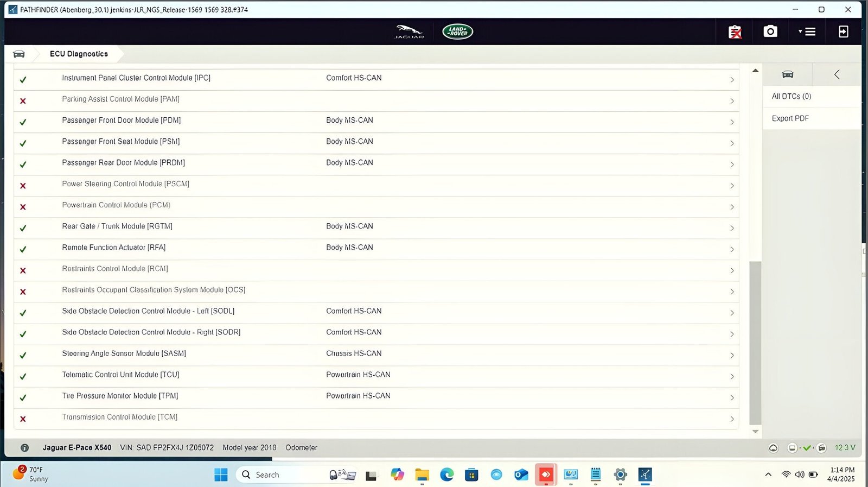
Task: Click the Jaguar logo
Action: tap(409, 31)
